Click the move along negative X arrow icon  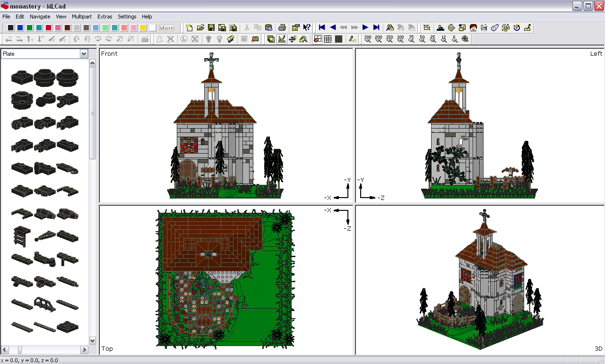[9, 39]
